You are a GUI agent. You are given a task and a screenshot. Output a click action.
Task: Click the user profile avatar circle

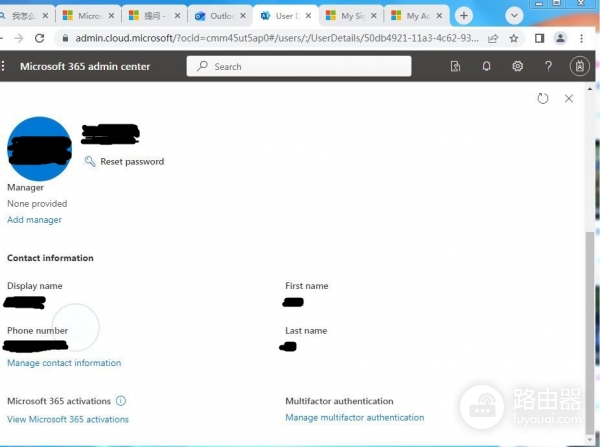(39, 148)
